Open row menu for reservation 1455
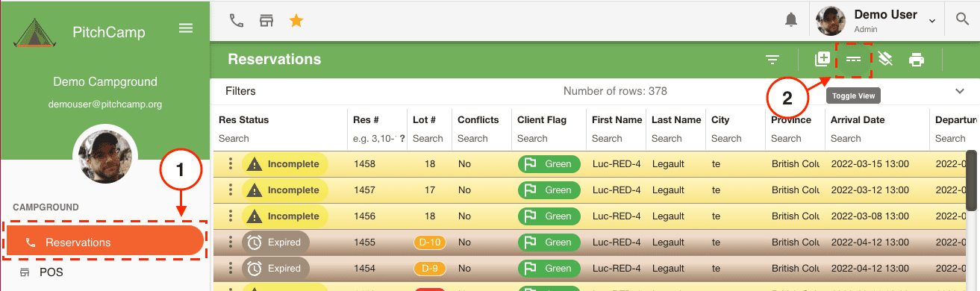The image size is (980, 291). click(231, 242)
